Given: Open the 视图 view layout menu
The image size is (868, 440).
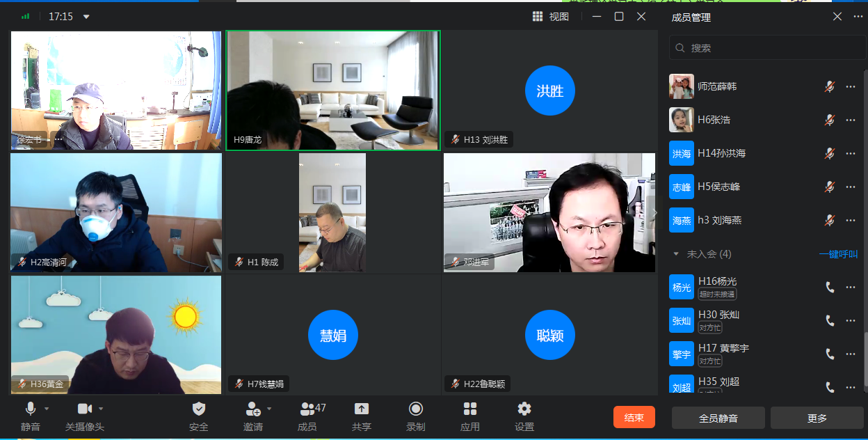Looking at the screenshot, I should pyautogui.click(x=551, y=17).
